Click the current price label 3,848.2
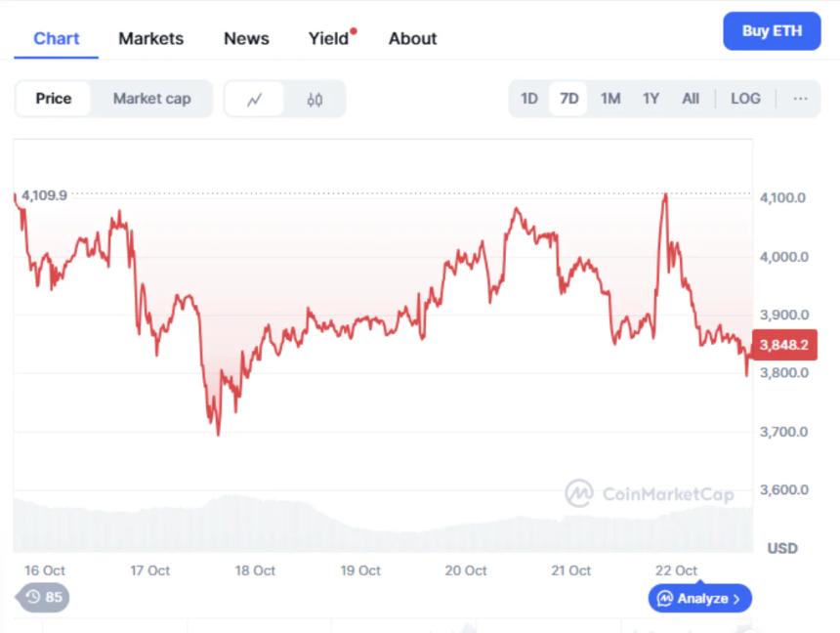The width and height of the screenshot is (840, 633). [785, 345]
